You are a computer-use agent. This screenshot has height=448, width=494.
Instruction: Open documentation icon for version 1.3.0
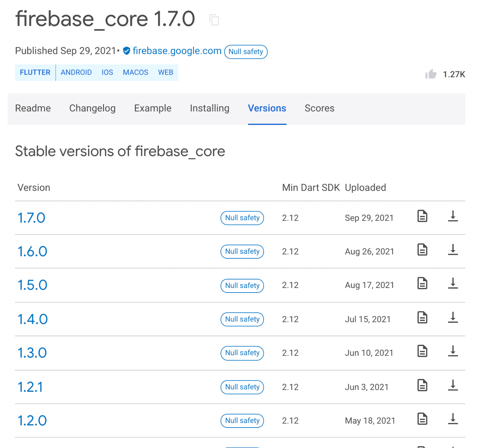[x=422, y=351]
